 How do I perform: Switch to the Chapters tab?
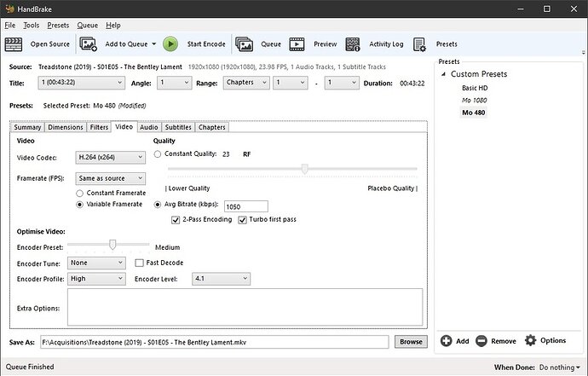(x=212, y=127)
